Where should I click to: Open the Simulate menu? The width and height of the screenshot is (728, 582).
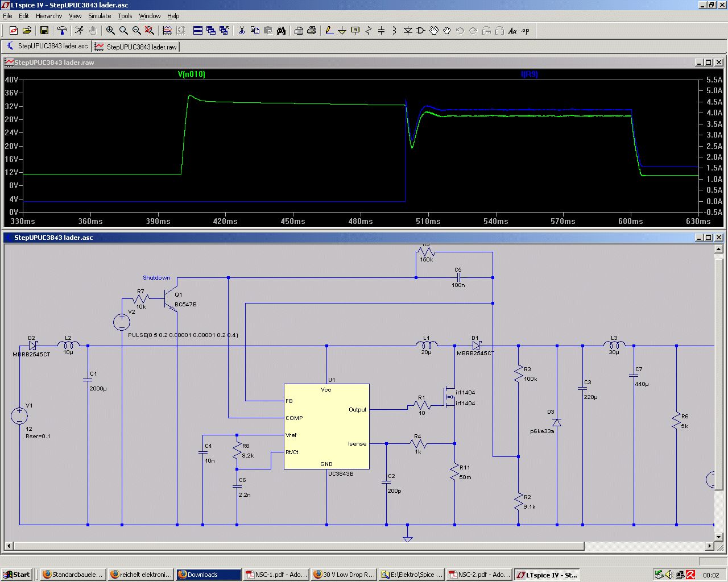pyautogui.click(x=100, y=16)
